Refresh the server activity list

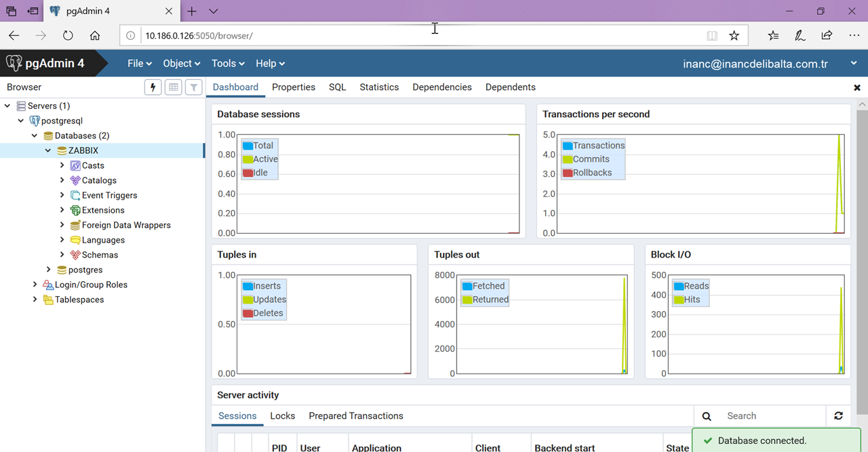[x=838, y=416]
